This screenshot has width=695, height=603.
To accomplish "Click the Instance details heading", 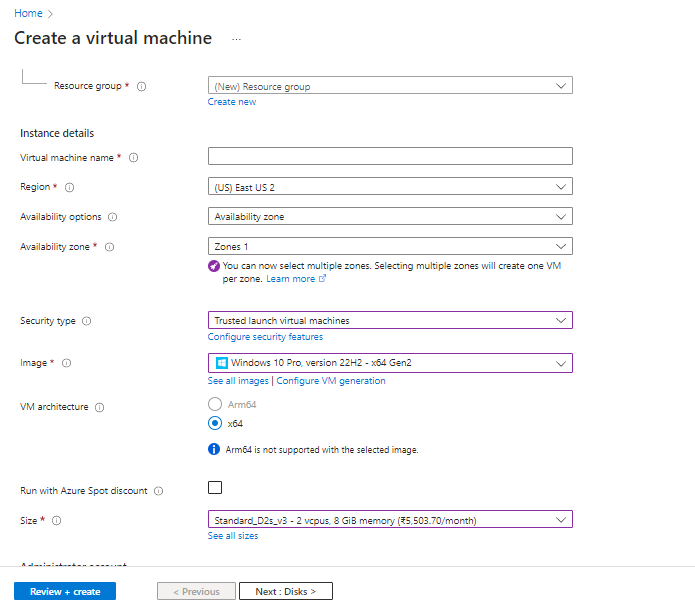I will (x=57, y=133).
